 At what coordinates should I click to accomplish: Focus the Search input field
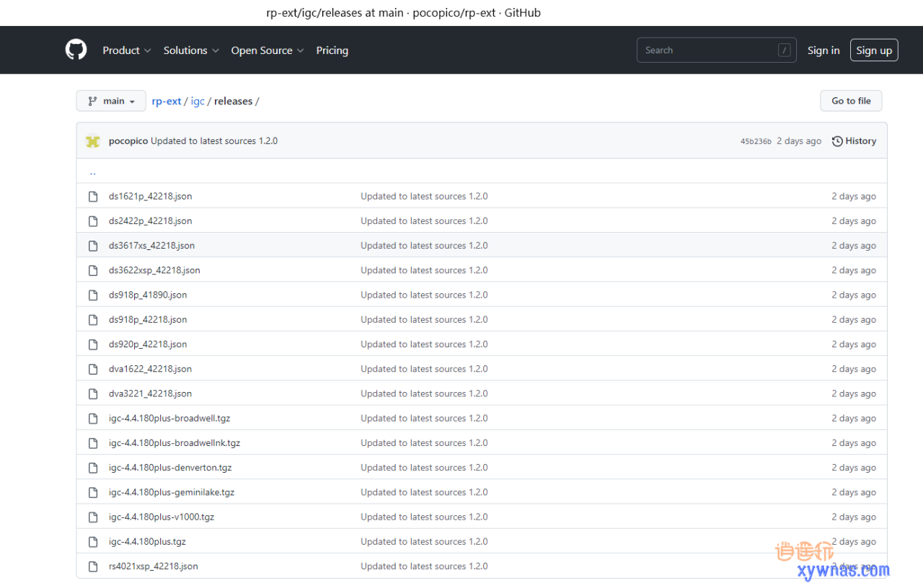[707, 50]
